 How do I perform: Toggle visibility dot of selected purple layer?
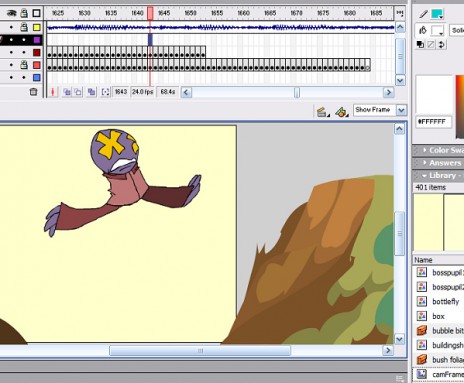(x=11, y=40)
